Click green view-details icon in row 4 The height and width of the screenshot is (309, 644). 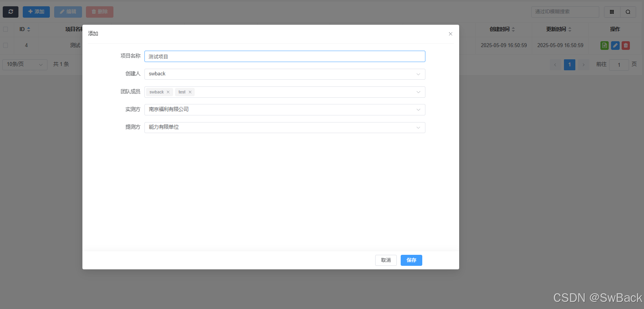point(604,46)
